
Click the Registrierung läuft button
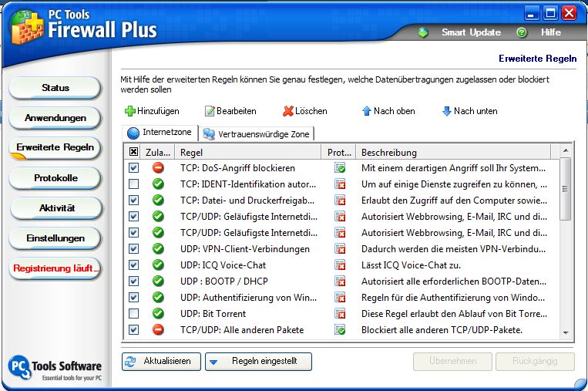(55, 268)
